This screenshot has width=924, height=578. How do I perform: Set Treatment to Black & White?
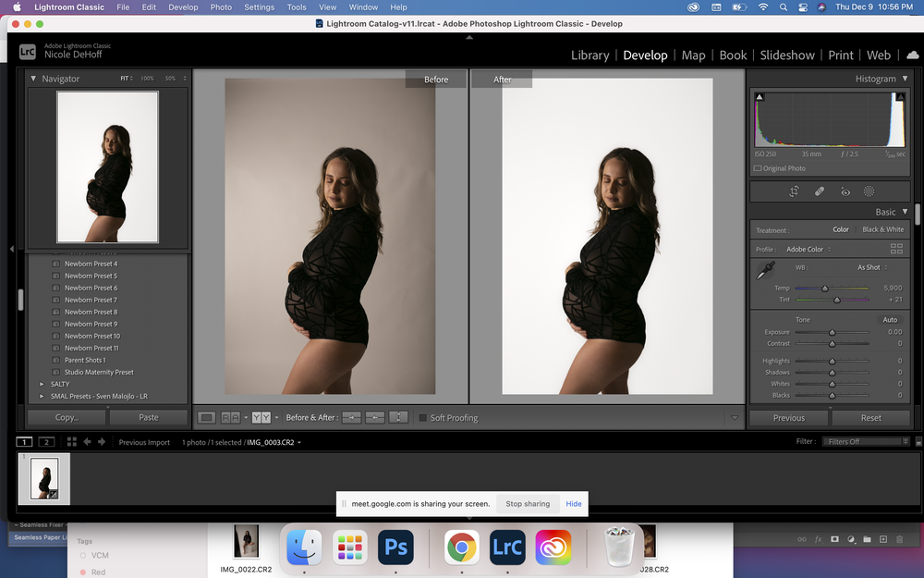click(882, 229)
